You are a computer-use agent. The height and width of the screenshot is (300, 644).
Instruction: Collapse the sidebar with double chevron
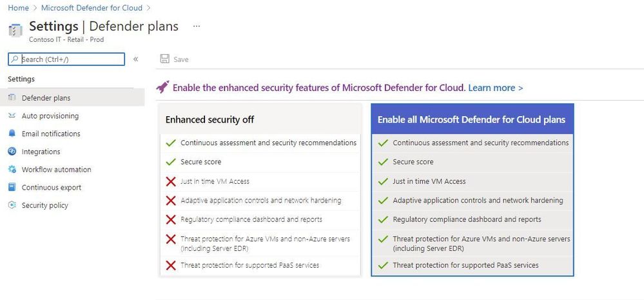click(135, 59)
